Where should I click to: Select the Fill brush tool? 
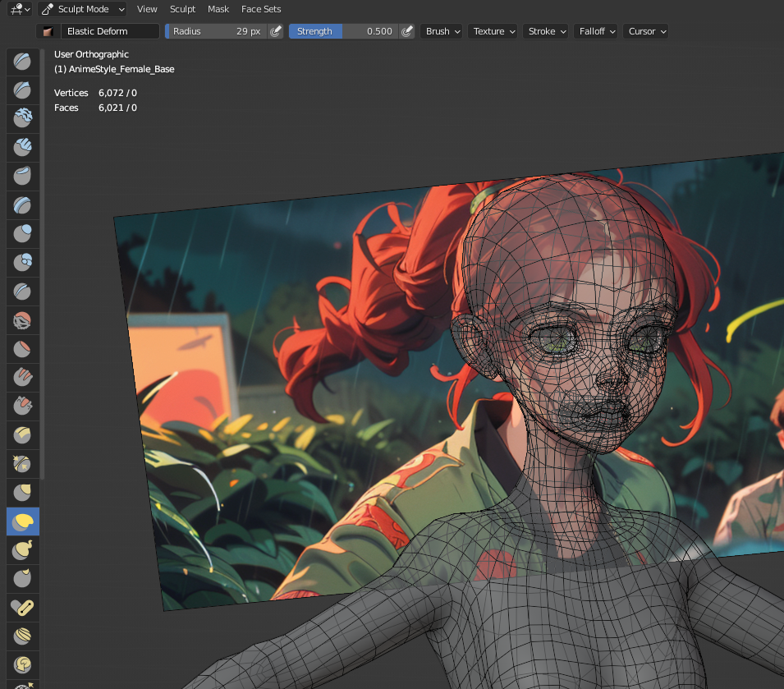(x=22, y=378)
